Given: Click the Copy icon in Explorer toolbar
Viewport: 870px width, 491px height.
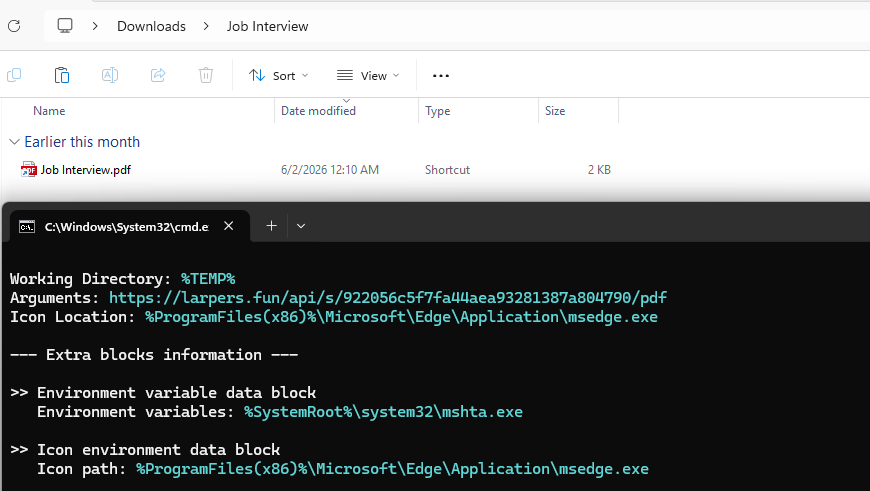Looking at the screenshot, I should (x=14, y=75).
